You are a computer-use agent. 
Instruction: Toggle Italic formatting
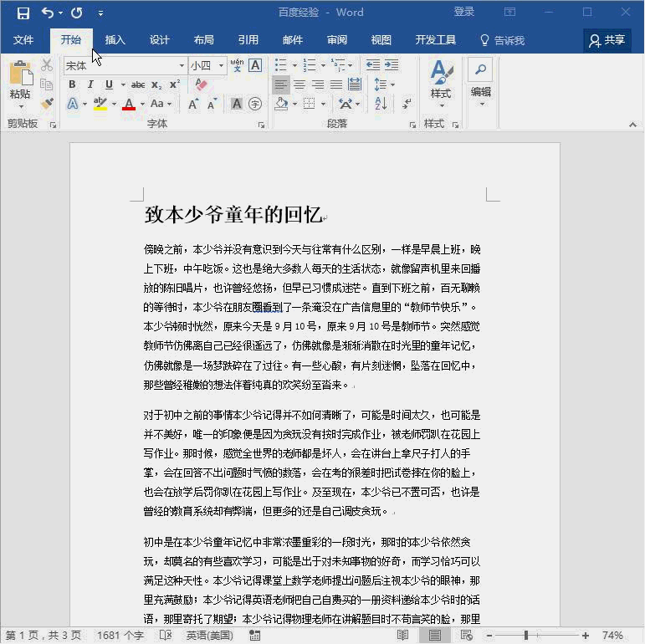point(90,84)
